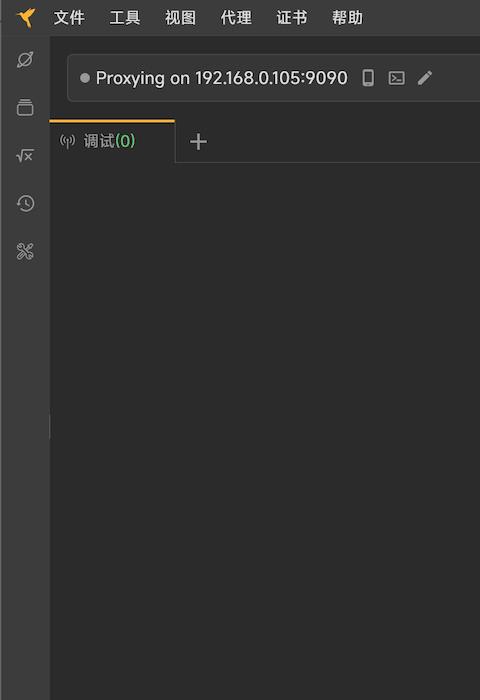Open the 证书 menu
The height and width of the screenshot is (700, 480).
[x=292, y=18]
